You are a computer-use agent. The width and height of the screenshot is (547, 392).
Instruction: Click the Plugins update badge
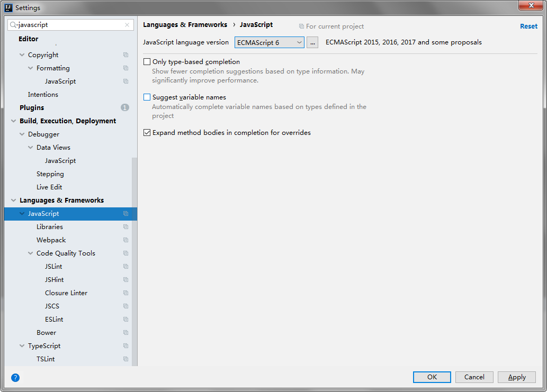[x=124, y=108]
